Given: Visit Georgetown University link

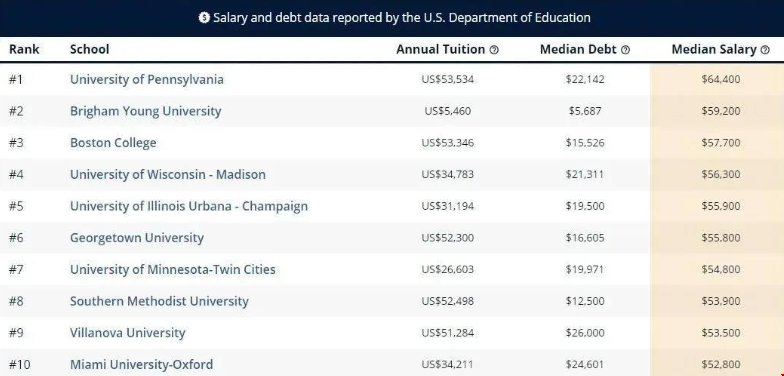Looking at the screenshot, I should tap(137, 238).
